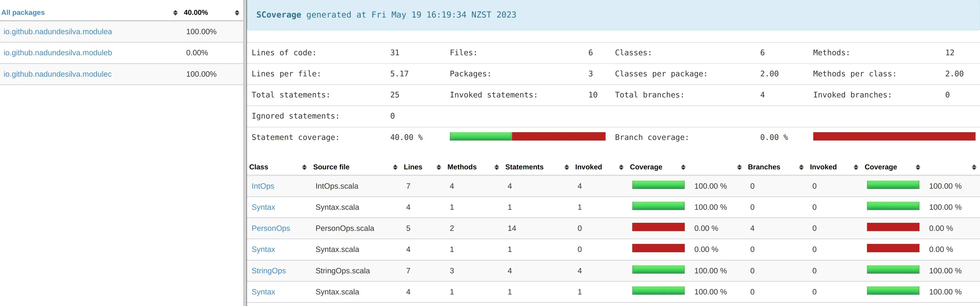980x306 pixels.
Task: Click the 'Lines per file:' value 5.17
Action: (x=399, y=74)
